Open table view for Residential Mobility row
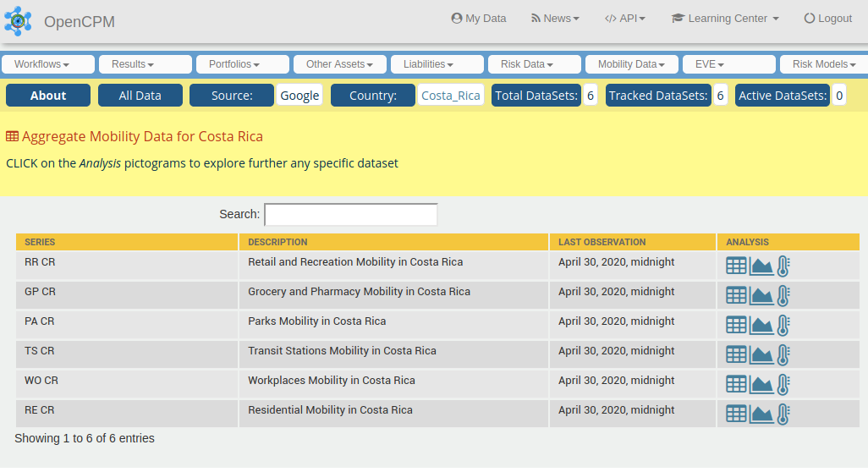Viewport: 868px width, 472px height. [x=736, y=414]
